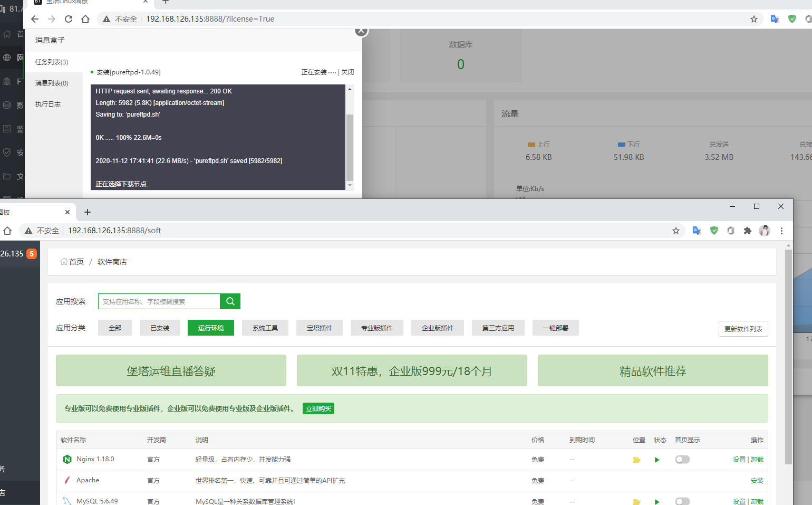Click Apache 安装 link
Screen dimensions: 812x505
point(757,481)
